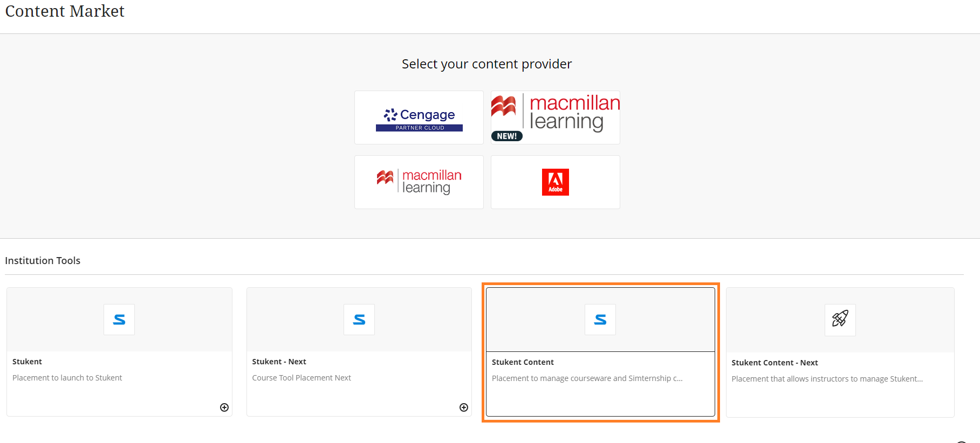Click the Content Market page title
Viewport: 980px width, 443px height.
[65, 11]
